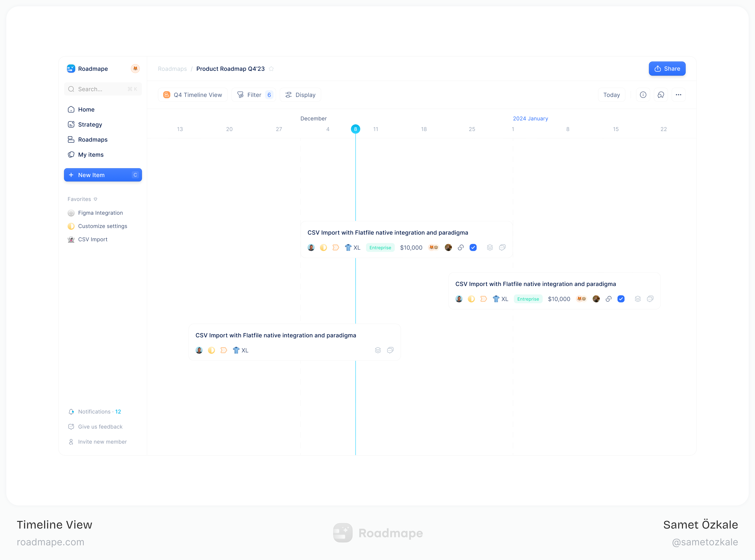Toggle the blue checkbox on January CSV card

click(x=621, y=299)
